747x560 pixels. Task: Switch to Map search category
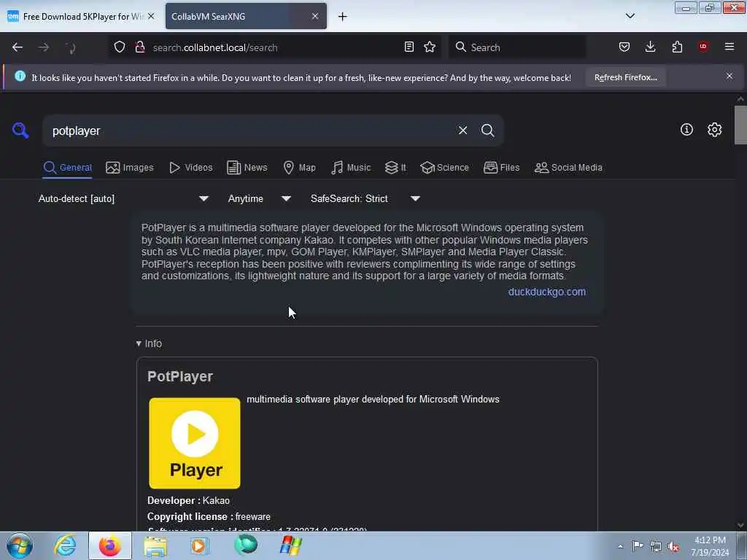(x=299, y=168)
